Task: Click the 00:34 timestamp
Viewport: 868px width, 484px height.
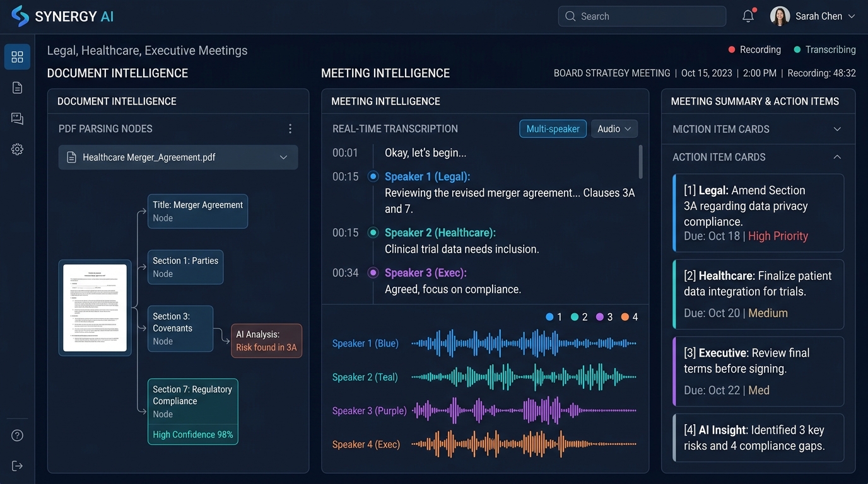Action: 345,273
